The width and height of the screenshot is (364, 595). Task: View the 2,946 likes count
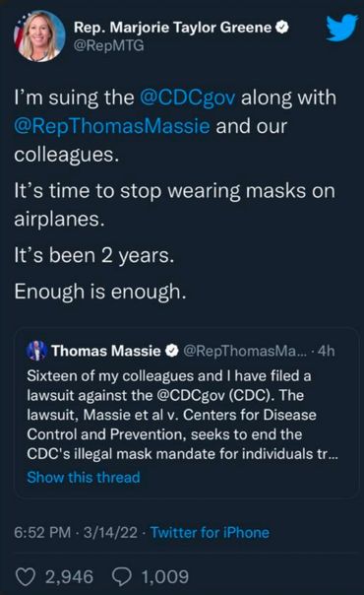click(69, 577)
